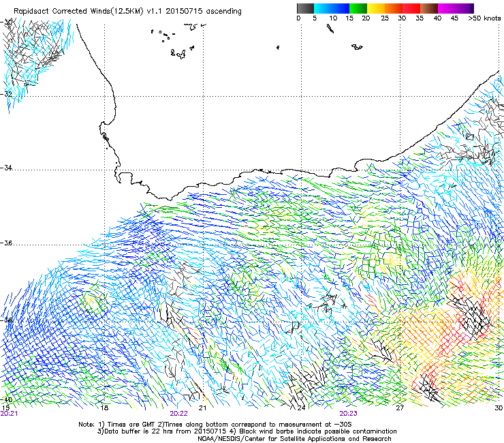The width and height of the screenshot is (504, 443).
Task: Click the longitude label '21'
Action: point(202,408)
